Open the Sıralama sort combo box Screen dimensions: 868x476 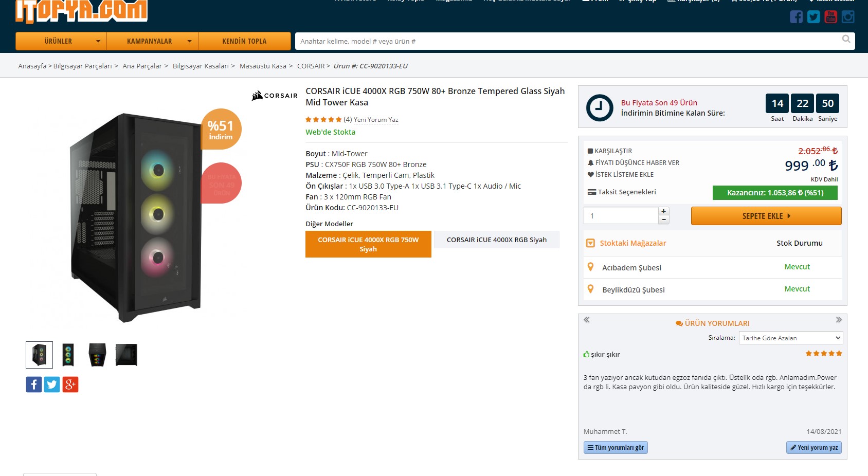[791, 338]
